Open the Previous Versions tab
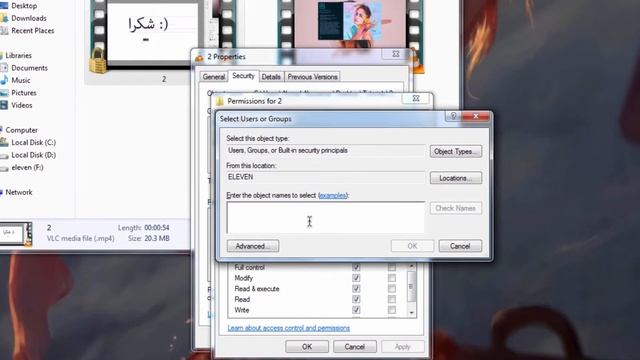The image size is (640, 360). pyautogui.click(x=313, y=77)
